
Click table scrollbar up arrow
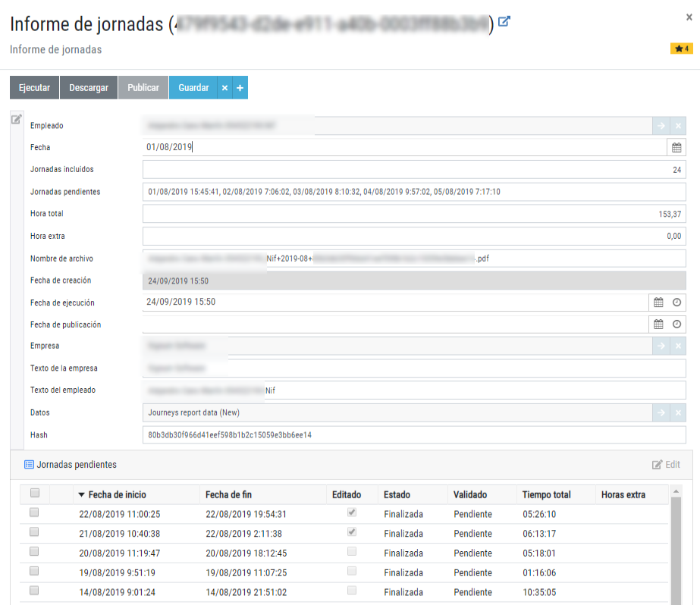click(x=676, y=491)
